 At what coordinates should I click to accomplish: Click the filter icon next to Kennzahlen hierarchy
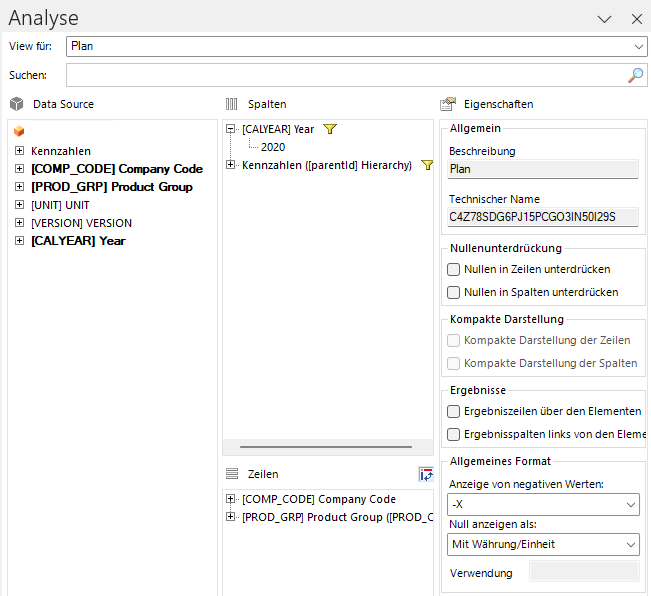[x=427, y=165]
